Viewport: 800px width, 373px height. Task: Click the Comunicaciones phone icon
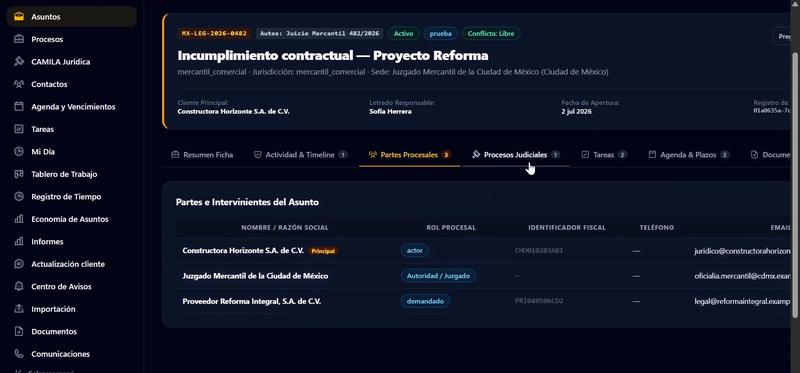(19, 354)
